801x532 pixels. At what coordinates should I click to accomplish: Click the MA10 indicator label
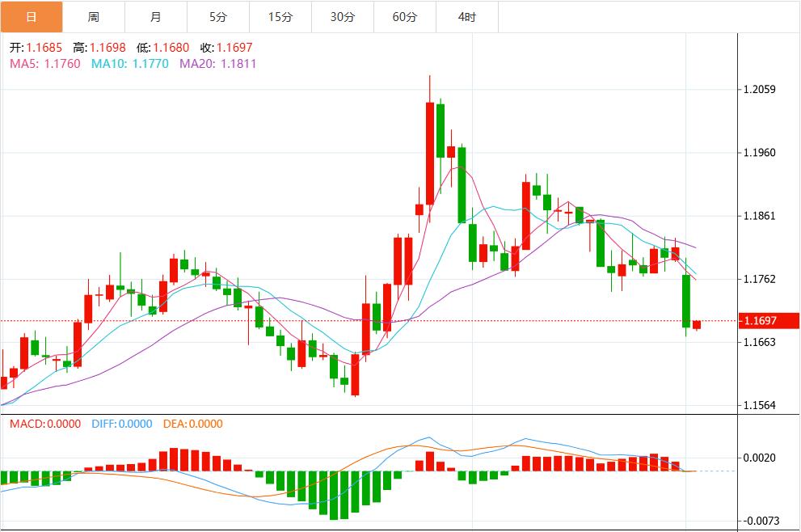click(130, 63)
